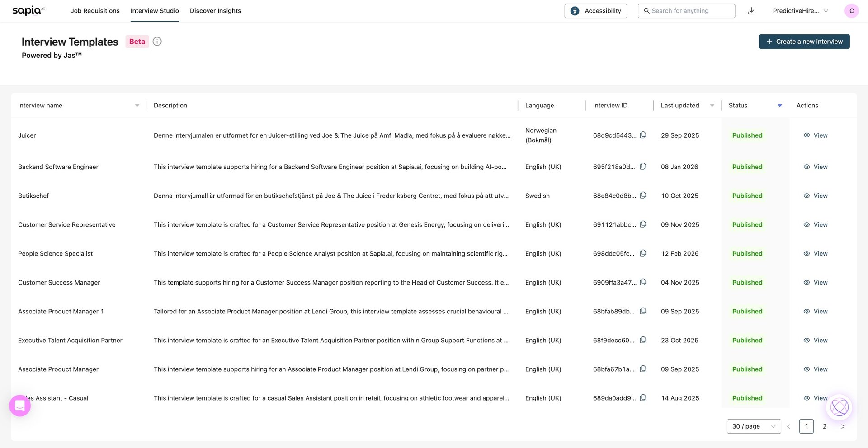
Task: Open the Accessibility options button
Action: click(595, 11)
